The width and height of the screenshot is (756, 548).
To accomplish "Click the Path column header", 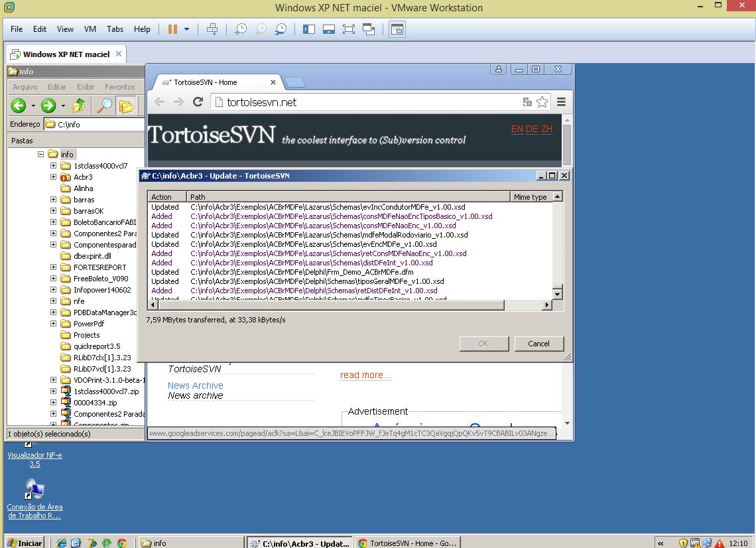I will click(x=348, y=197).
